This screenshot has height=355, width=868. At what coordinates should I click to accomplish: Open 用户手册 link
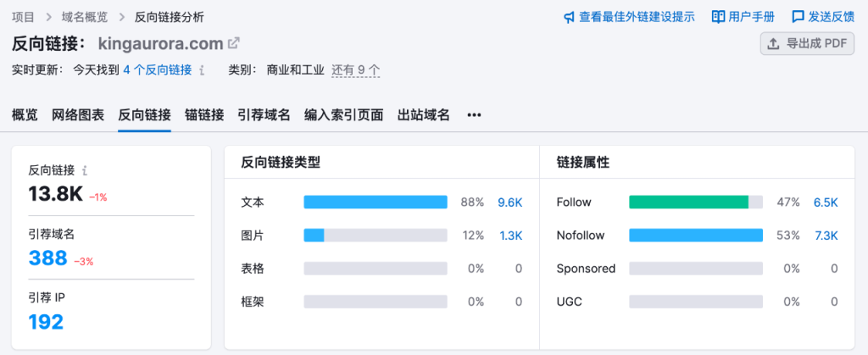[x=751, y=17]
